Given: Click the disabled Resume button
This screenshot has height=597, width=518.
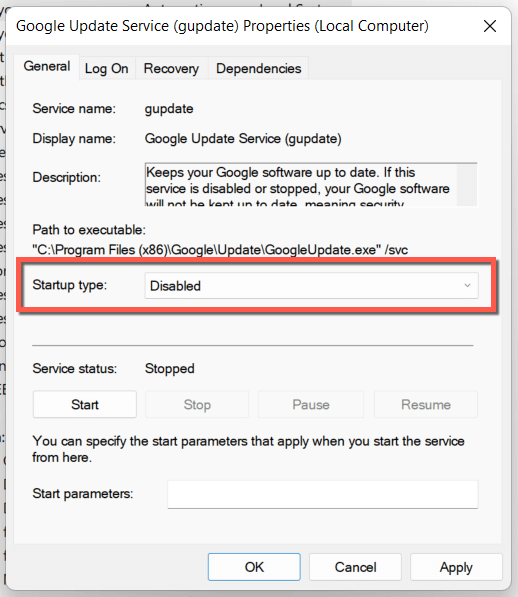Looking at the screenshot, I should [426, 404].
